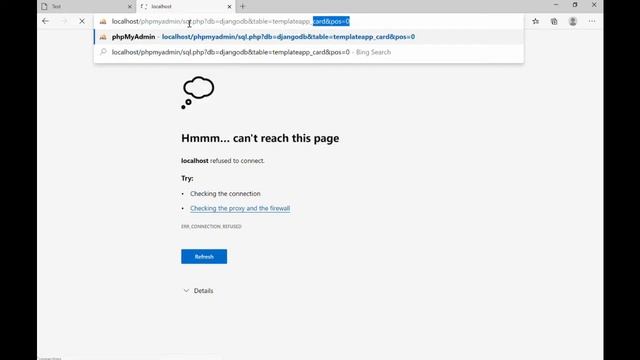This screenshot has width=640, height=360.
Task: Open the Checking the proxy and firewall link
Action: click(x=240, y=208)
